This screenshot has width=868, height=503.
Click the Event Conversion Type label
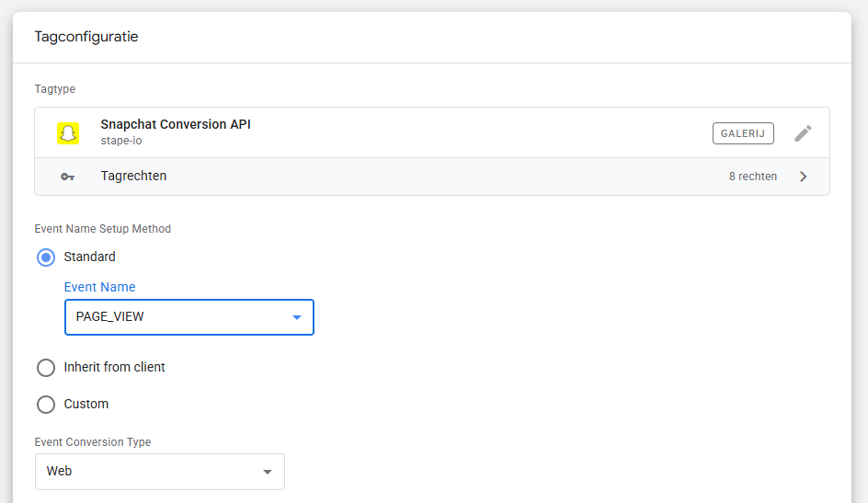(93, 442)
